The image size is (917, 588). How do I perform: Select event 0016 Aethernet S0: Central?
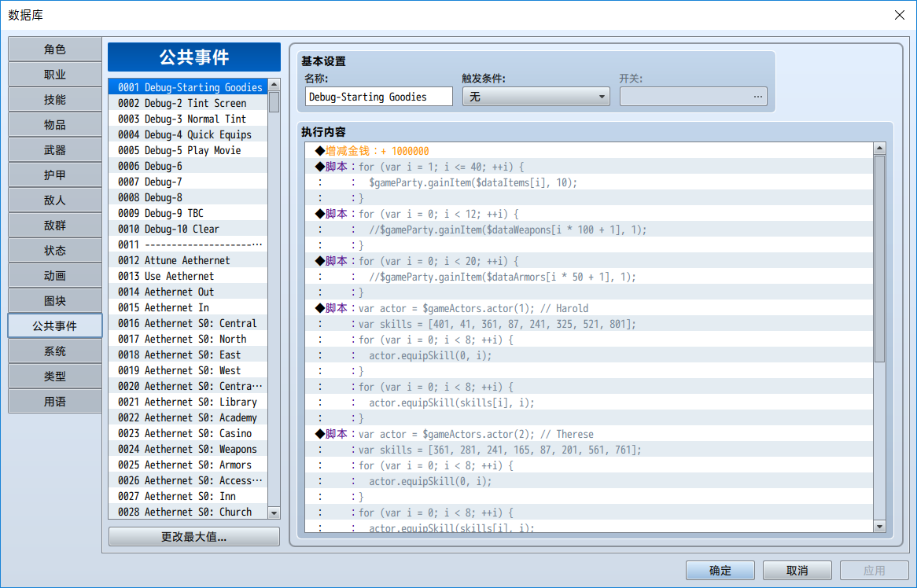(x=188, y=323)
